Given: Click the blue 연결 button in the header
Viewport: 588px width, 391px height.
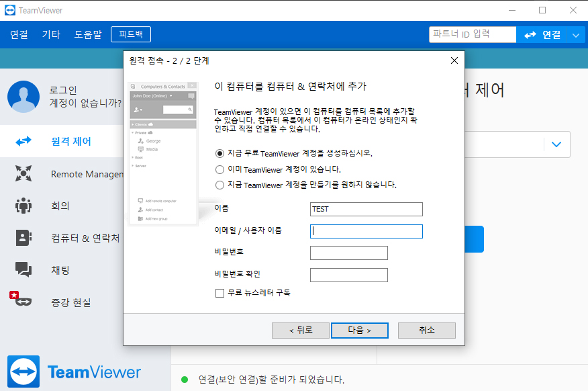Looking at the screenshot, I should [x=542, y=35].
